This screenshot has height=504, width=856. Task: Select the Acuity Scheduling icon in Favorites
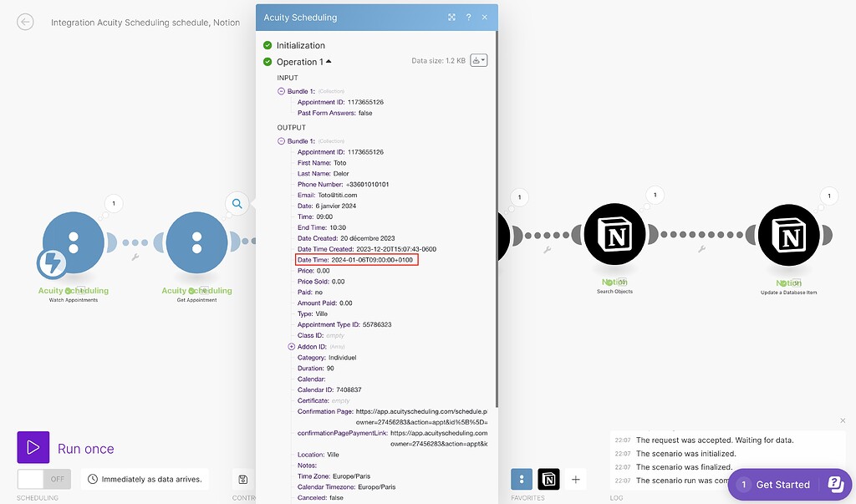pos(522,479)
